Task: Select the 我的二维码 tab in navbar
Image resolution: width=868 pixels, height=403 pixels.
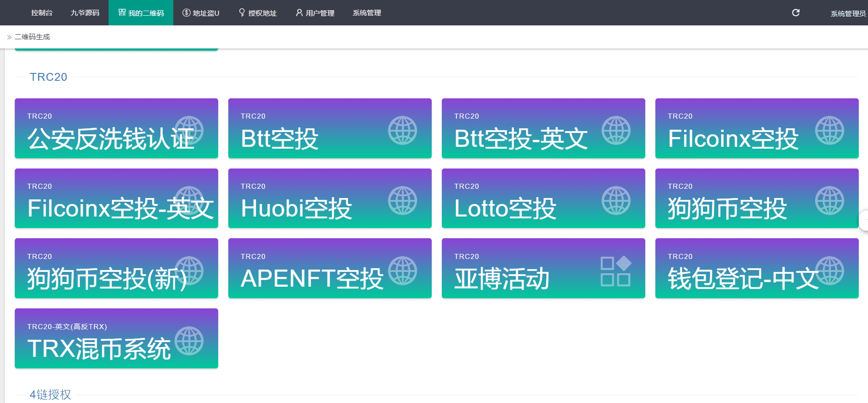Action: click(x=141, y=13)
